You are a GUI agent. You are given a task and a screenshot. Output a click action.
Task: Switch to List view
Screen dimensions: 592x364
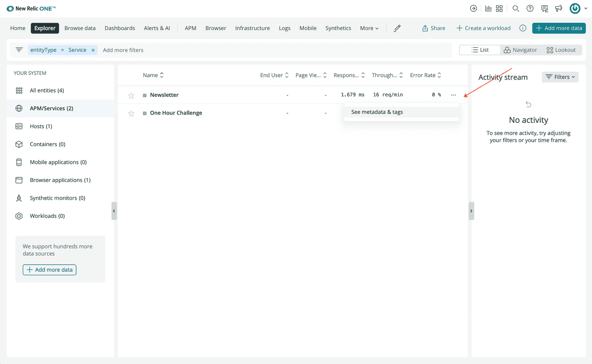click(480, 50)
